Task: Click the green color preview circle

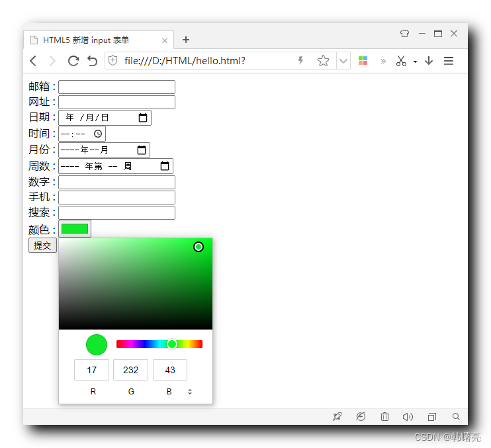Action: coord(97,345)
